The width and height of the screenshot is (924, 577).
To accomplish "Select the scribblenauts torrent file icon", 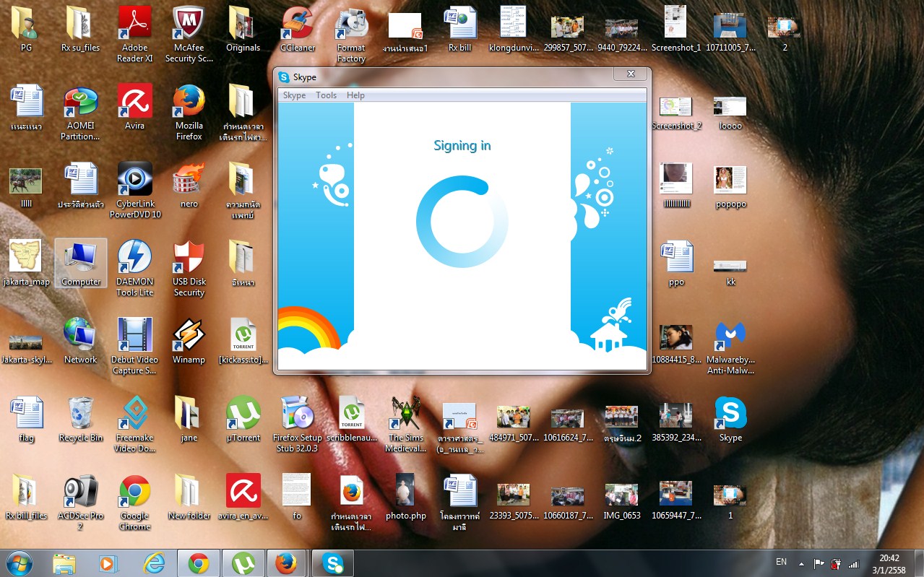I will pyautogui.click(x=351, y=420).
